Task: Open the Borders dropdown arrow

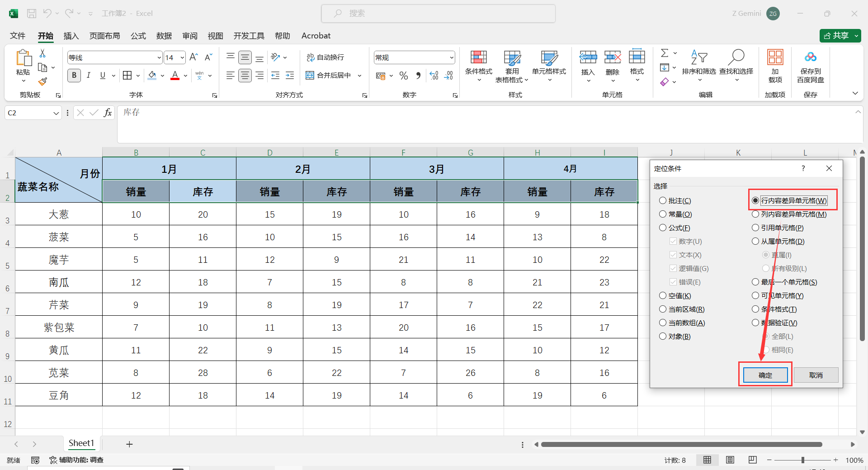Action: coord(138,76)
